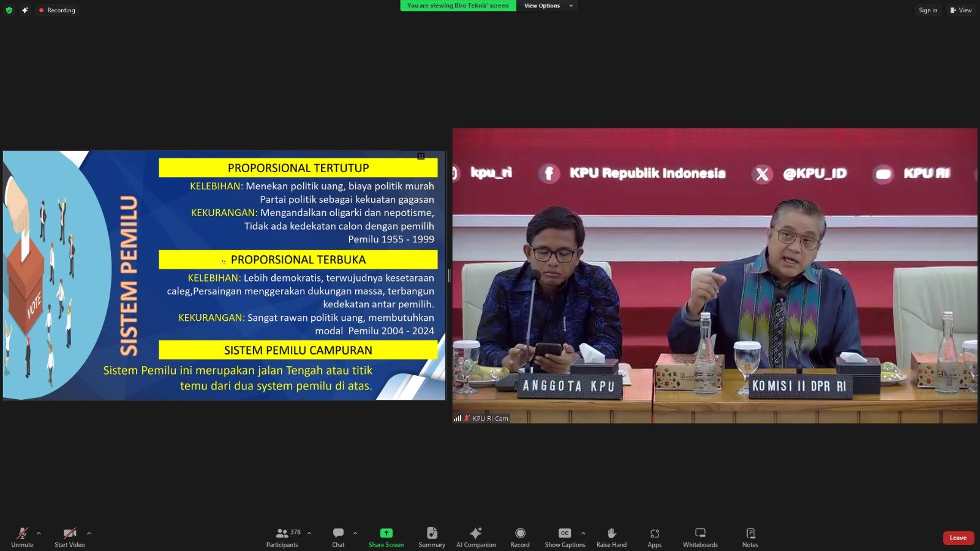Viewport: 980px width, 551px height.
Task: Start Video camera
Action: (x=70, y=537)
